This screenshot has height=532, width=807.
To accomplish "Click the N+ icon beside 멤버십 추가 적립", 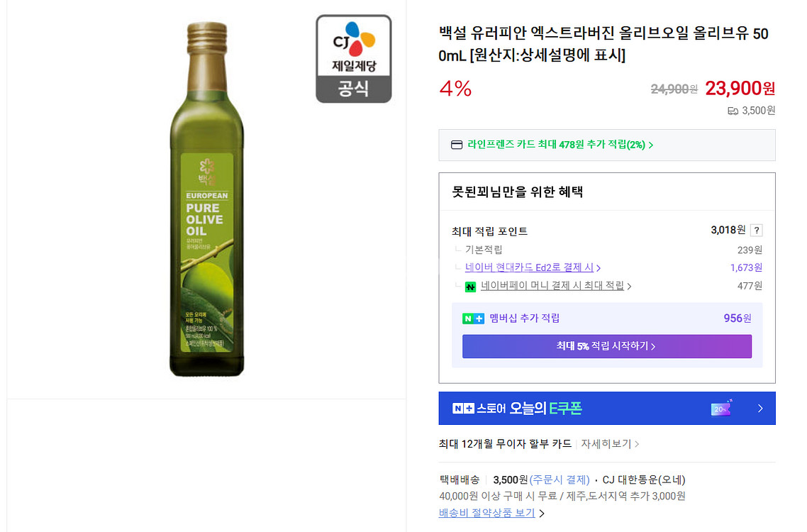I will pyautogui.click(x=473, y=318).
